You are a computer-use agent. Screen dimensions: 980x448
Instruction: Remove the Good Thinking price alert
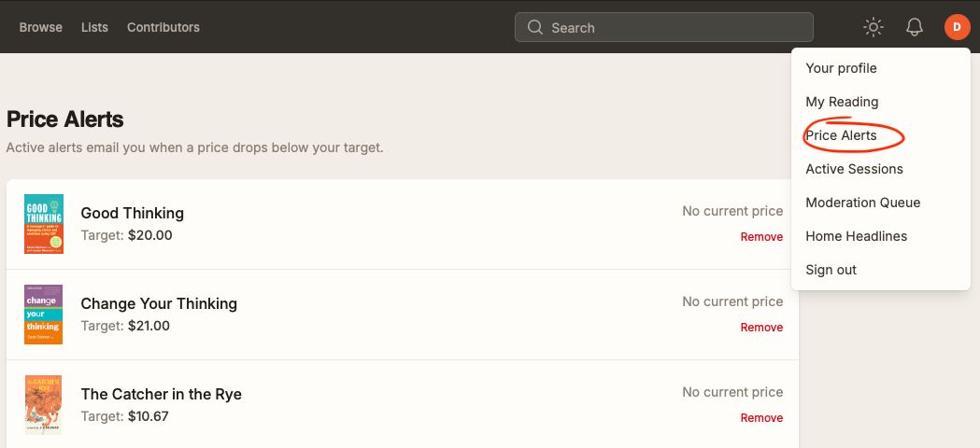(761, 237)
